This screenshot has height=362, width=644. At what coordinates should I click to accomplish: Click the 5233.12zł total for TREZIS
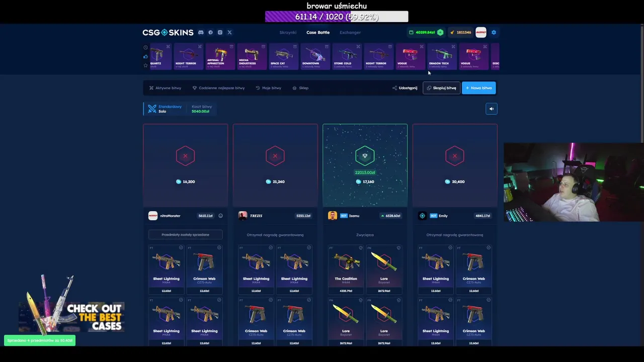pyautogui.click(x=303, y=216)
